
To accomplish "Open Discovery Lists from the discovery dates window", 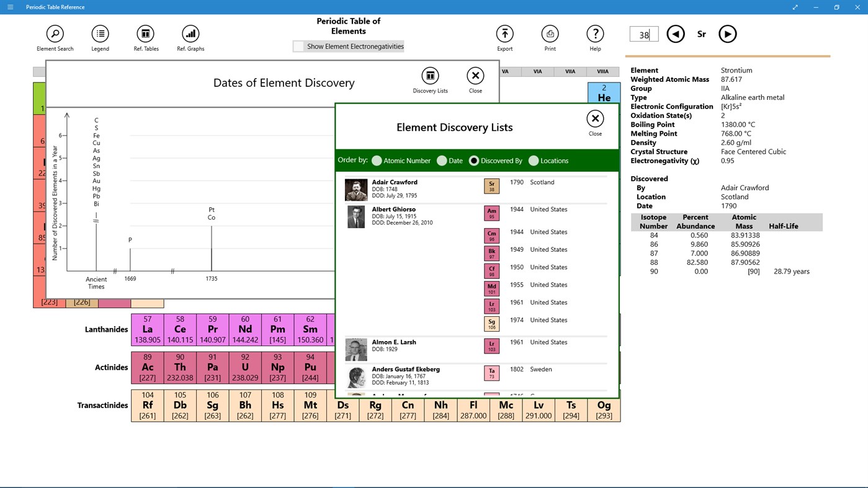I will point(429,76).
